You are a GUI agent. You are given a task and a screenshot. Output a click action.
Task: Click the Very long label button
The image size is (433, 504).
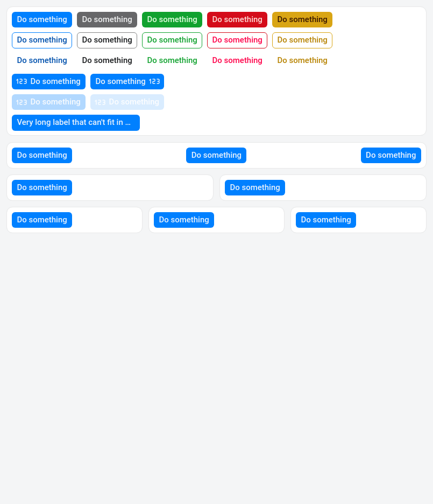pyautogui.click(x=75, y=123)
